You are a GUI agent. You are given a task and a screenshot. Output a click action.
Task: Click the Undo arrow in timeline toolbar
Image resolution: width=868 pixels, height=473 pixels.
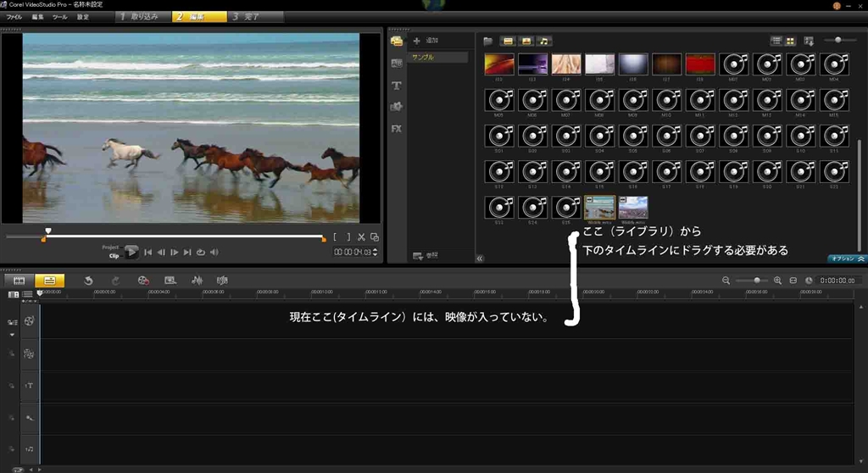(88, 280)
